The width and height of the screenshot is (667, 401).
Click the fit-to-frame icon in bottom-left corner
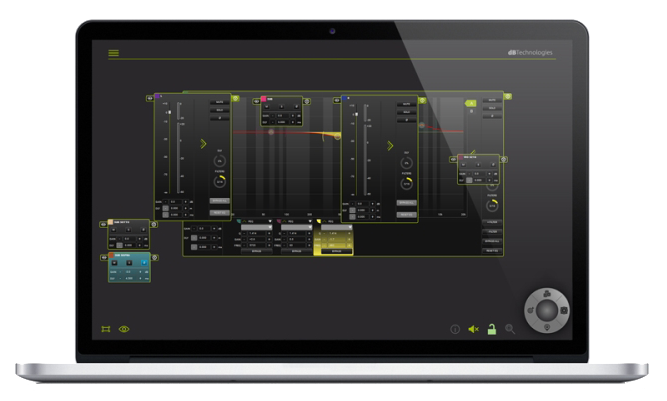tap(106, 329)
